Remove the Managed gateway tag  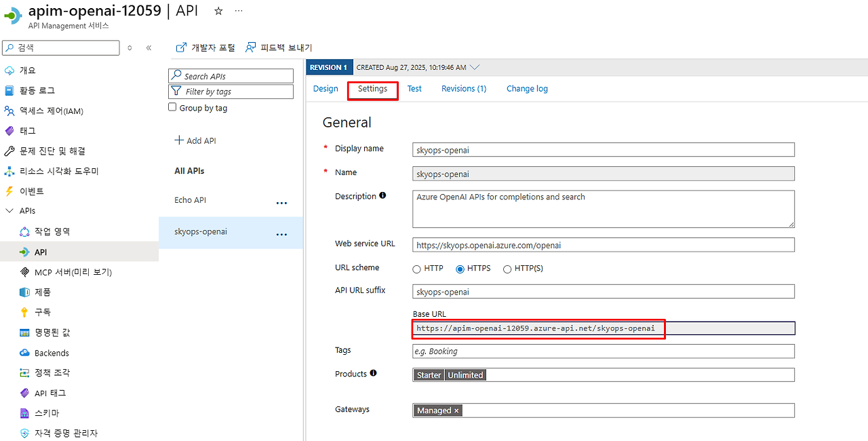(x=456, y=410)
